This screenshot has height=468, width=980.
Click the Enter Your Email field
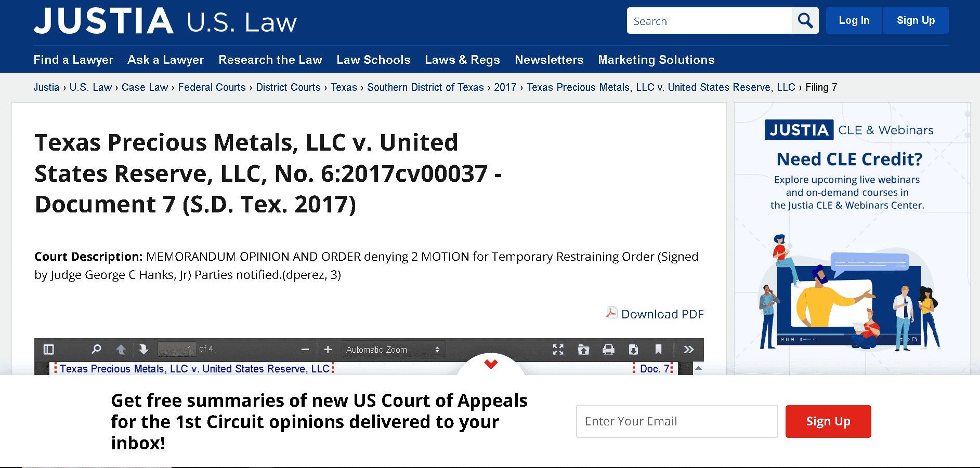(677, 421)
